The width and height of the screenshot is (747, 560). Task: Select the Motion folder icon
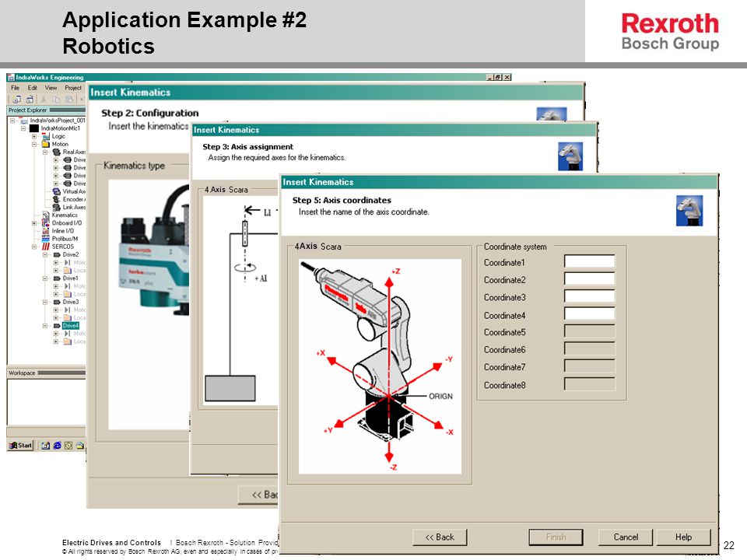[x=46, y=145]
